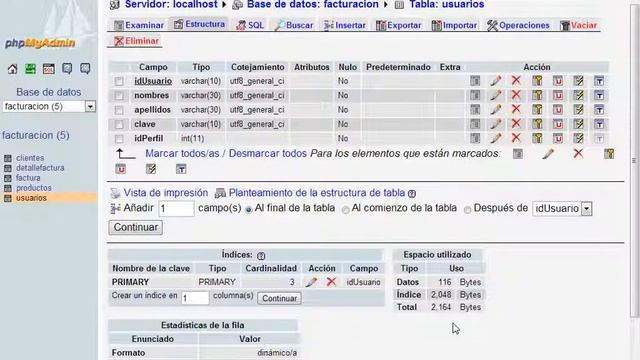
Task: Go to phpMyAdmin home icon
Action: 13,69
